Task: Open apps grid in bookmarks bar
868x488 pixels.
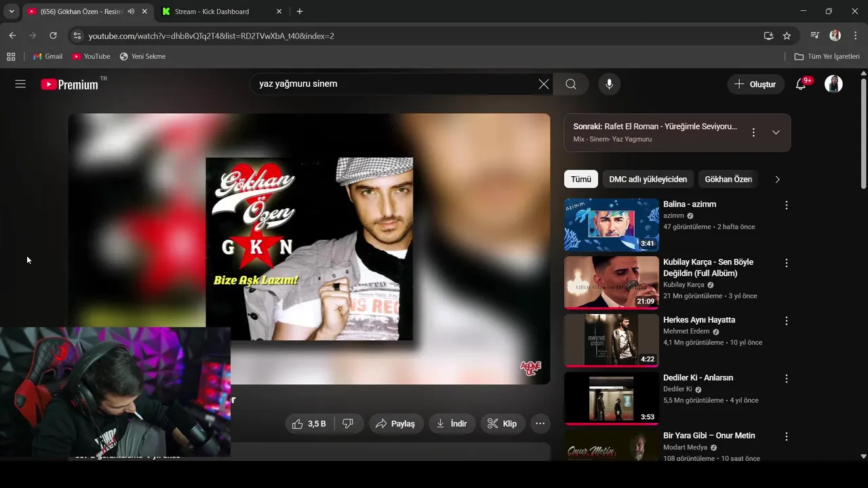Action: click(x=11, y=56)
